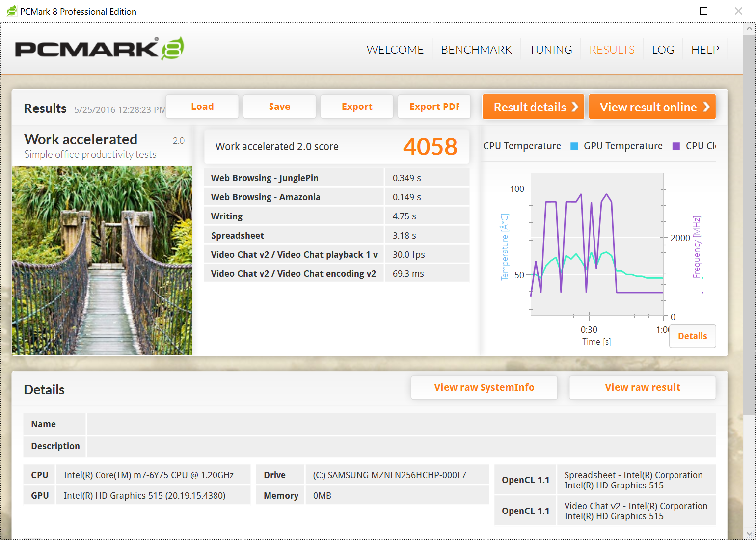Open Result details
The image size is (756, 540).
point(534,107)
